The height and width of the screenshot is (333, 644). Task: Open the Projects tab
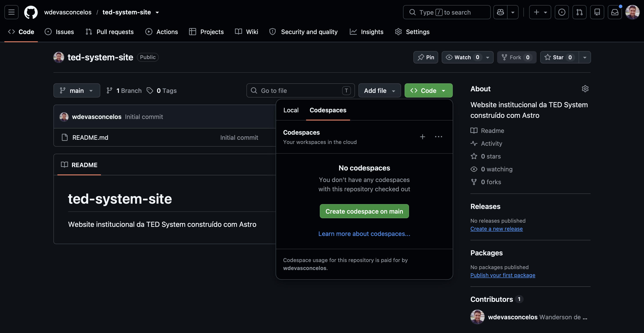pos(206,32)
